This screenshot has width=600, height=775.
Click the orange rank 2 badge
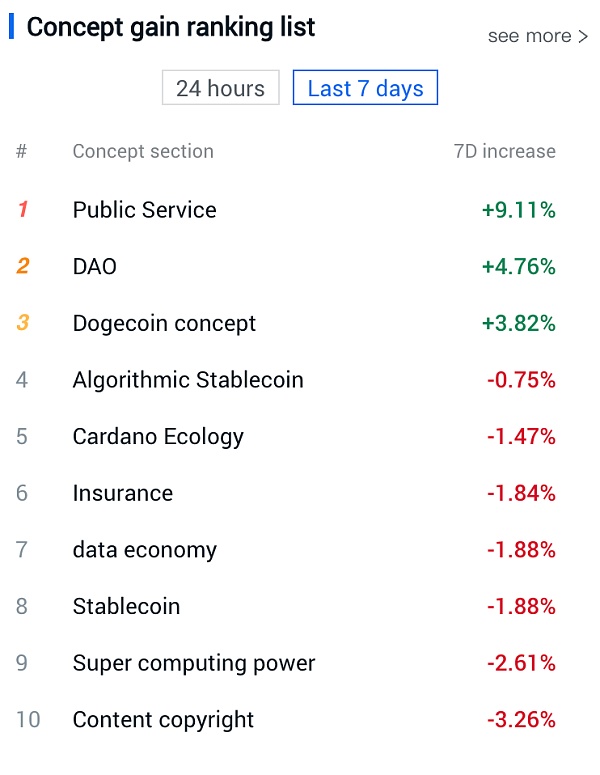[x=22, y=267]
